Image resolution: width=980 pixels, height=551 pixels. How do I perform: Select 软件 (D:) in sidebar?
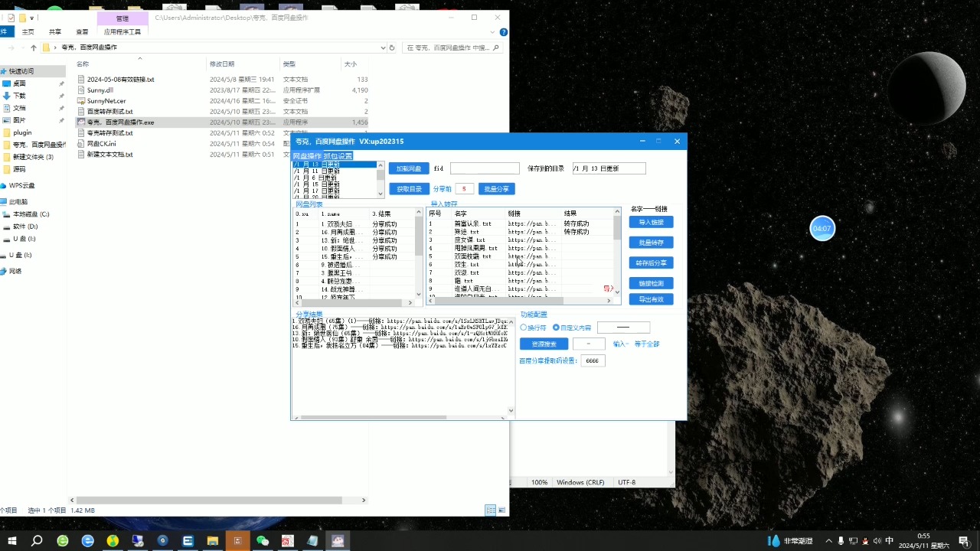coord(24,227)
